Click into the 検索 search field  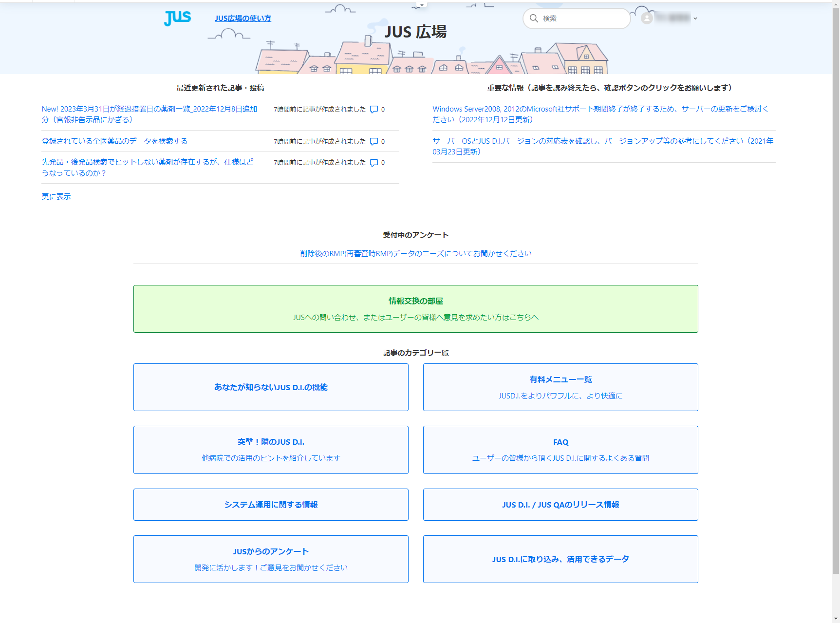click(x=577, y=19)
